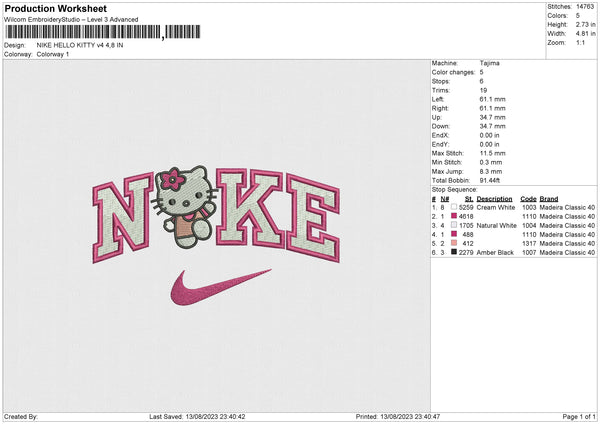
Task: Click the 'Down:' measurement label
Action: [441, 126]
